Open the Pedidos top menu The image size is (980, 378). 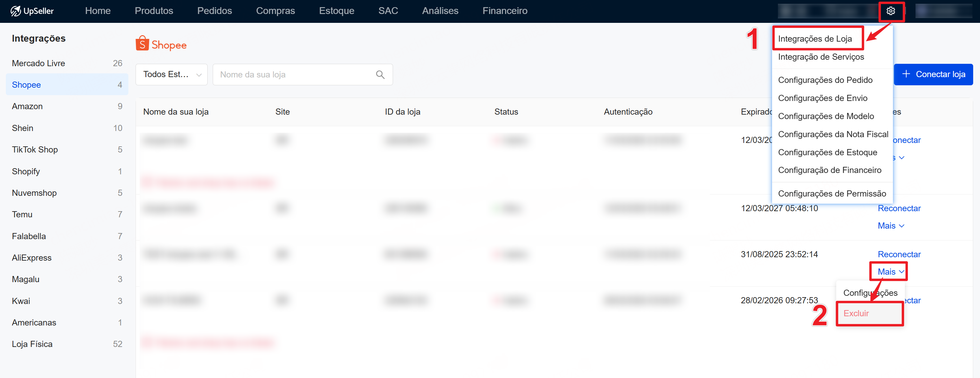(x=214, y=11)
